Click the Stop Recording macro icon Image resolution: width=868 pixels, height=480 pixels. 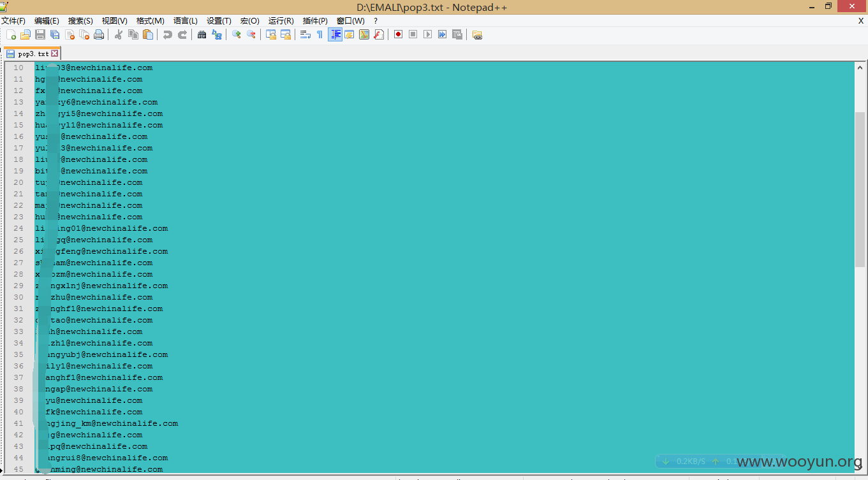(413, 34)
